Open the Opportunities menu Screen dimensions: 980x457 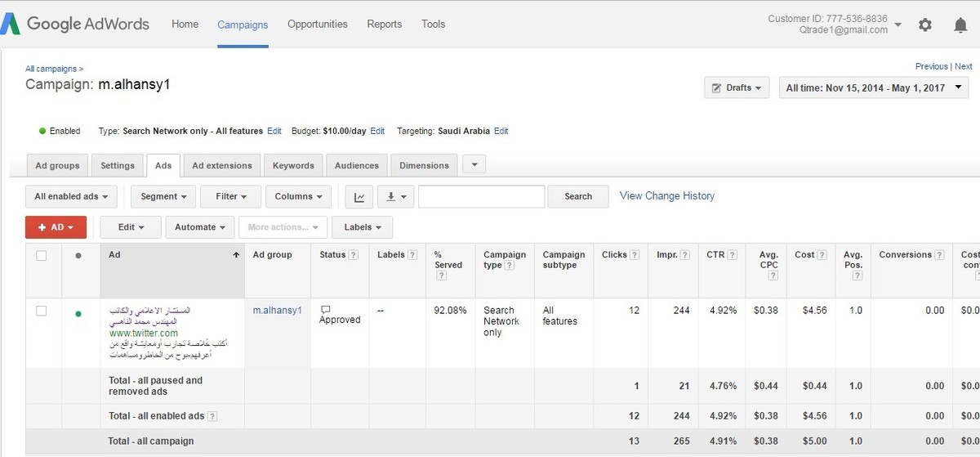[x=317, y=25]
